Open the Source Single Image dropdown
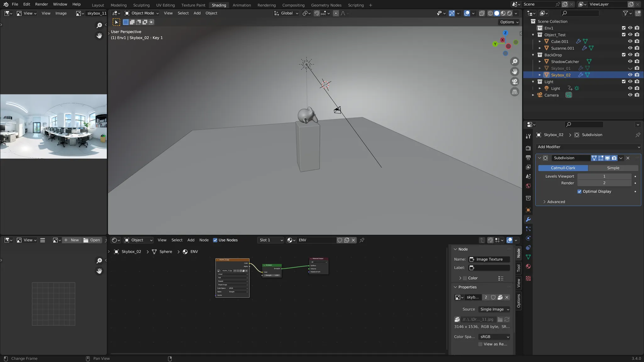Image resolution: width=644 pixels, height=362 pixels. point(494,309)
